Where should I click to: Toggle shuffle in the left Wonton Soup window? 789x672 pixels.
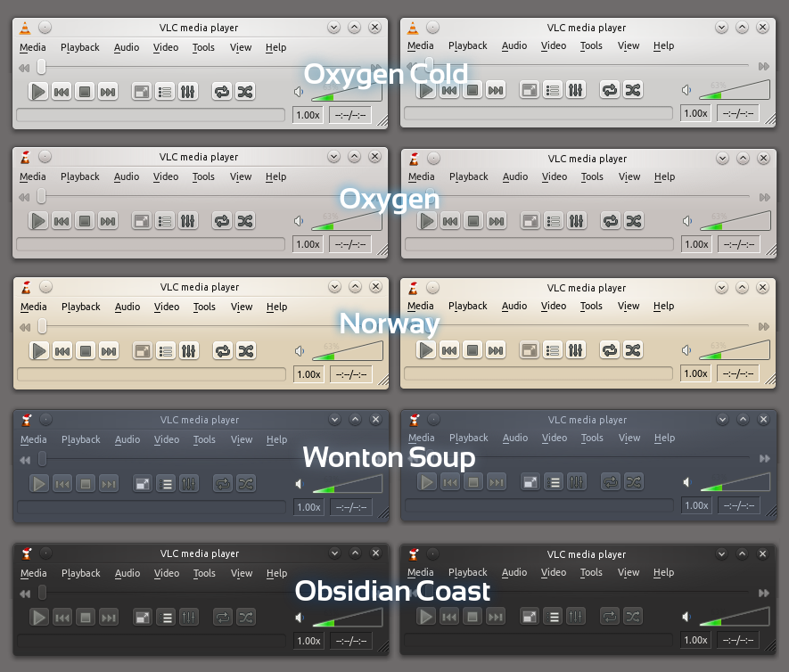(246, 483)
